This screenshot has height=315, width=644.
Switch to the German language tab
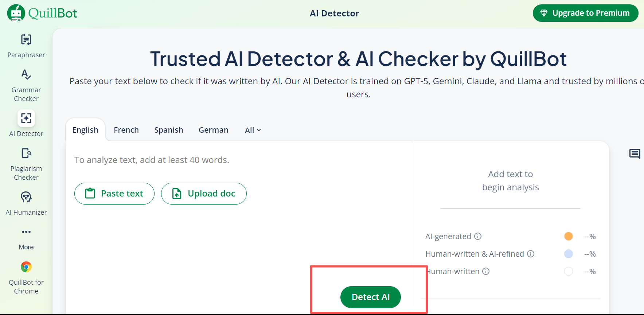214,130
